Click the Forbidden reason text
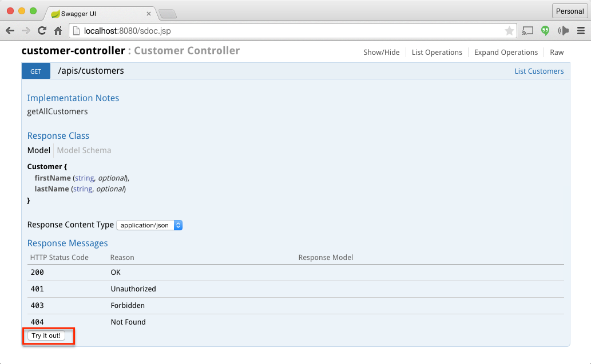Viewport: 591px width, 364px height. click(128, 305)
